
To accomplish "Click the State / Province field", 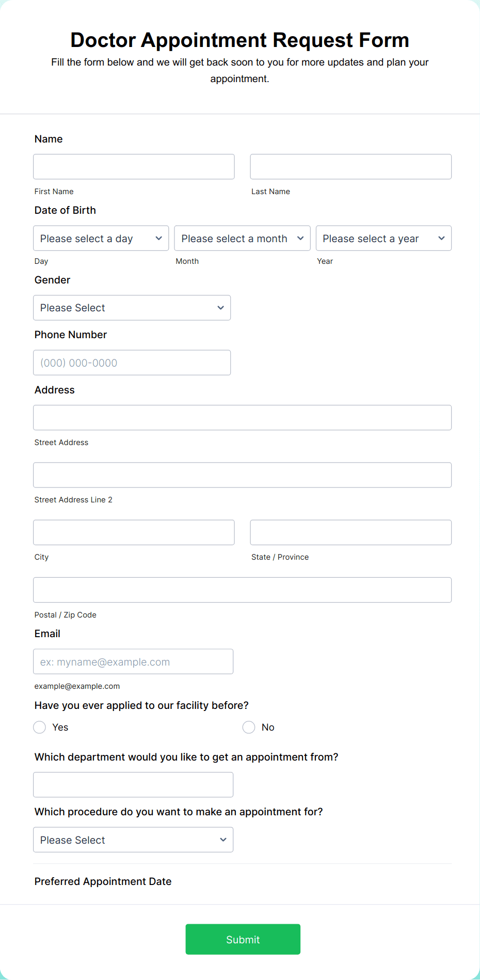I will [350, 532].
